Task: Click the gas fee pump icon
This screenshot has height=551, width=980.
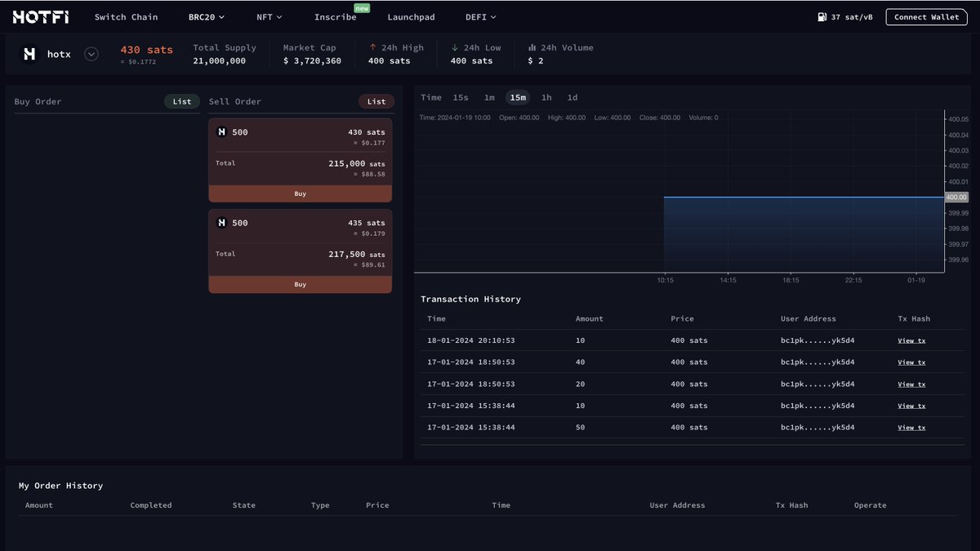Action: (x=822, y=17)
